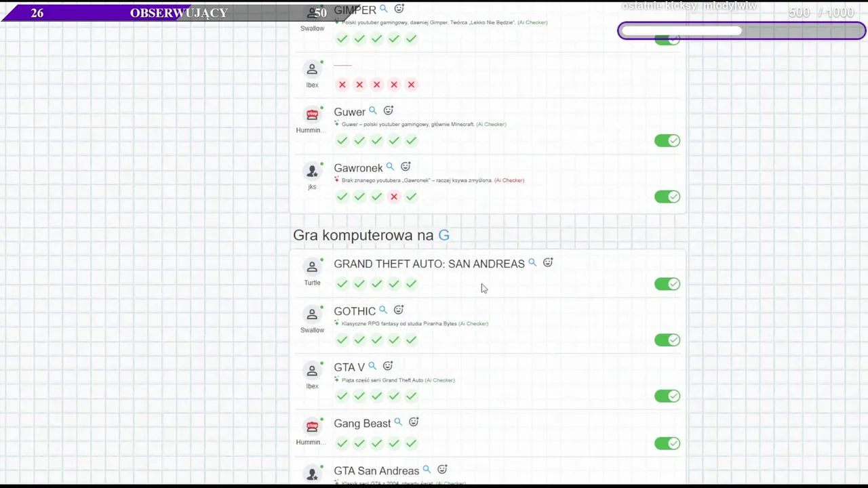The image size is (868, 488).
Task: Click the Guwer answer text
Action: coord(349,112)
